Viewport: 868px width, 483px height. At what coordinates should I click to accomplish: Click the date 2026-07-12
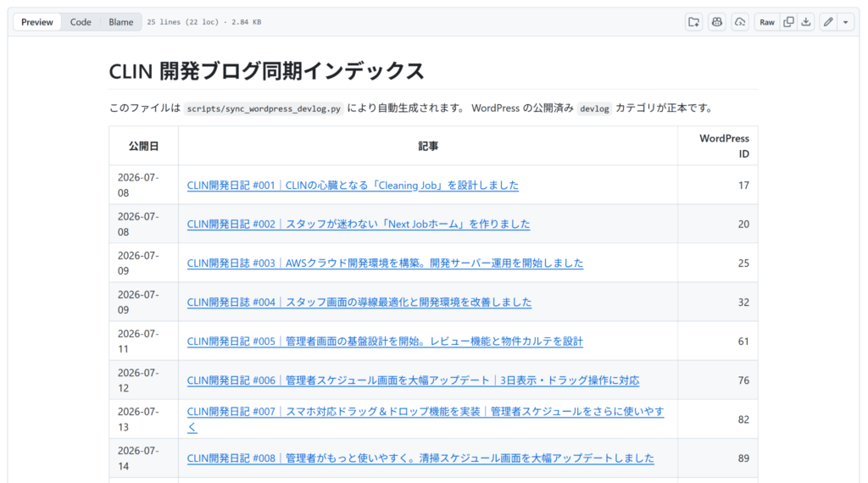[138, 380]
